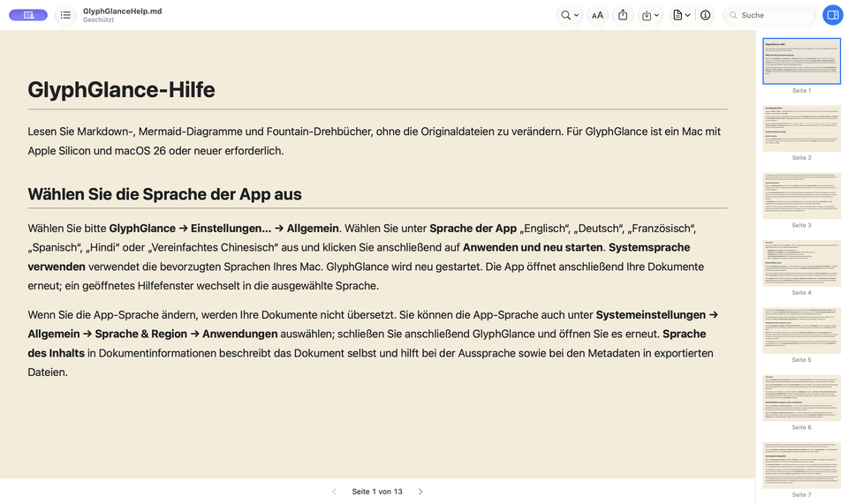The width and height of the screenshot is (848, 504).
Task: Open the document page options dropdown
Action: tap(681, 15)
